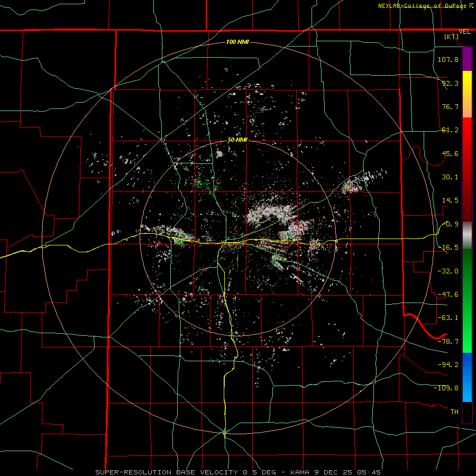Viewport: 476px width, 476px height.
Task: Click the -0.9 velocity scale value
Action: (451, 224)
